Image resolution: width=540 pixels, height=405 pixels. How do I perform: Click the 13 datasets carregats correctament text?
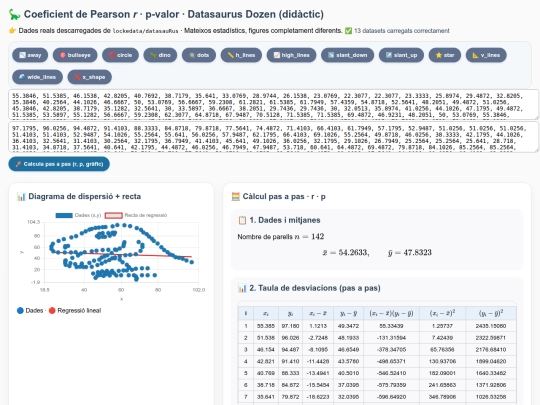point(402,31)
